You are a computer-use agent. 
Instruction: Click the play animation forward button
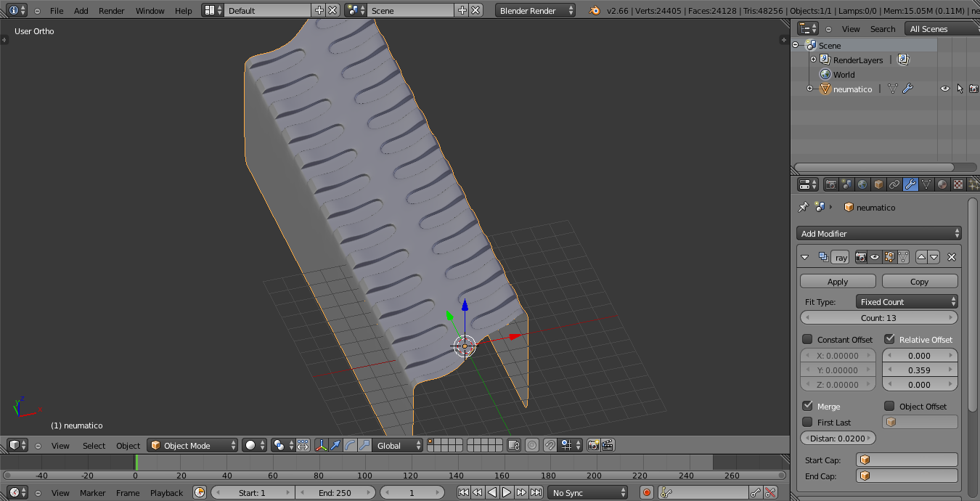pos(507,492)
